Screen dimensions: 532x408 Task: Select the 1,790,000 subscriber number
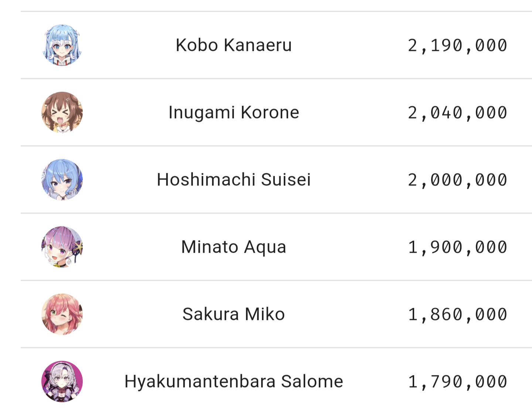coord(457,382)
